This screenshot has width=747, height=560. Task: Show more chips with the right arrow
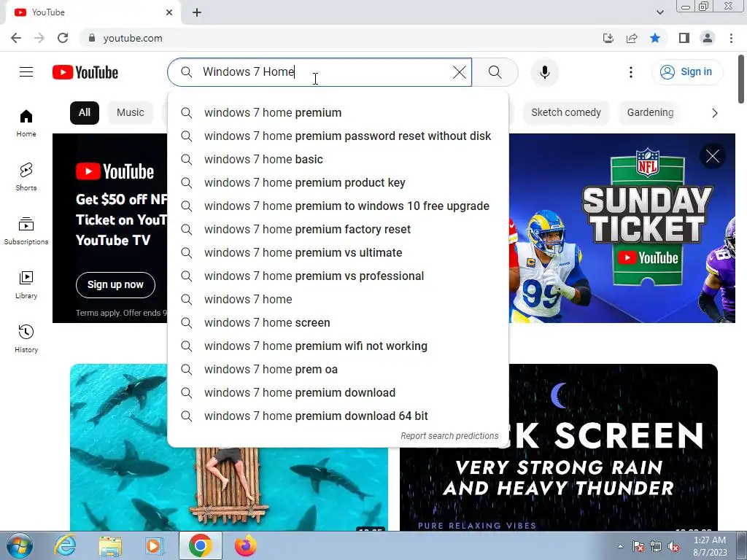coord(715,113)
